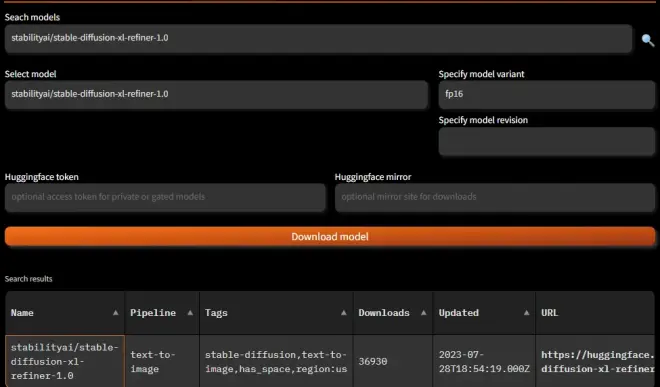Select the stabilityai refiner name cell

(x=65, y=361)
